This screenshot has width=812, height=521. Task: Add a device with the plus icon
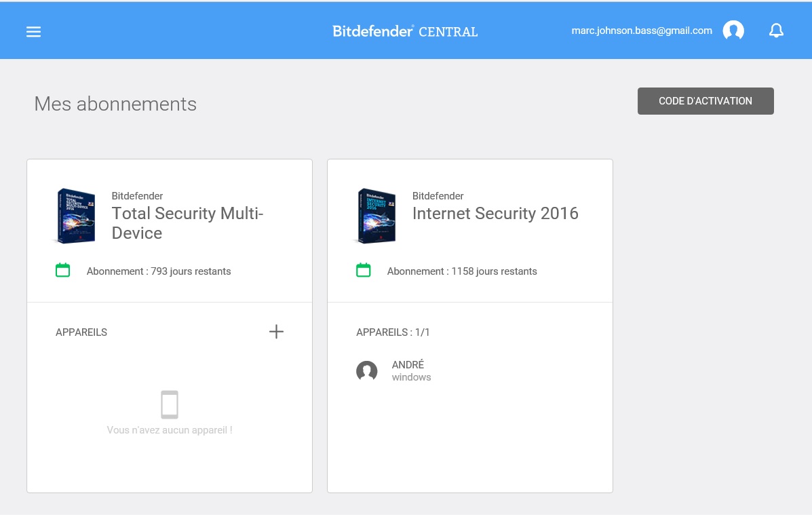[276, 332]
